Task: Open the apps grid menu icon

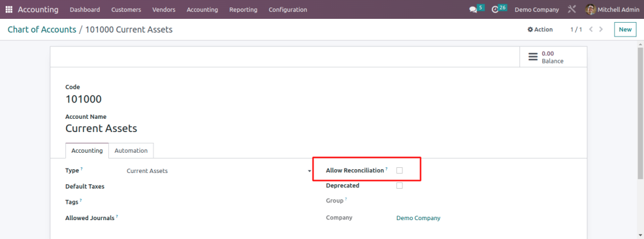Action: pyautogui.click(x=9, y=9)
